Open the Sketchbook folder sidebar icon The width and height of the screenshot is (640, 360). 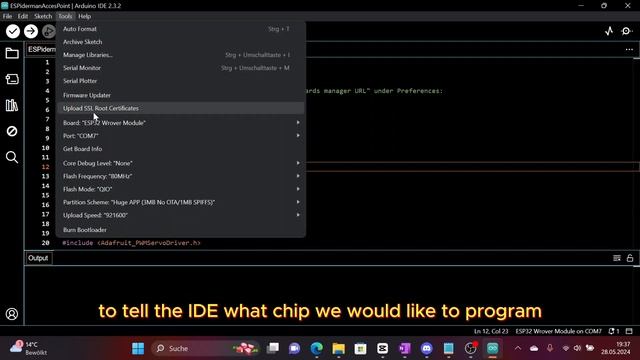coord(12,53)
